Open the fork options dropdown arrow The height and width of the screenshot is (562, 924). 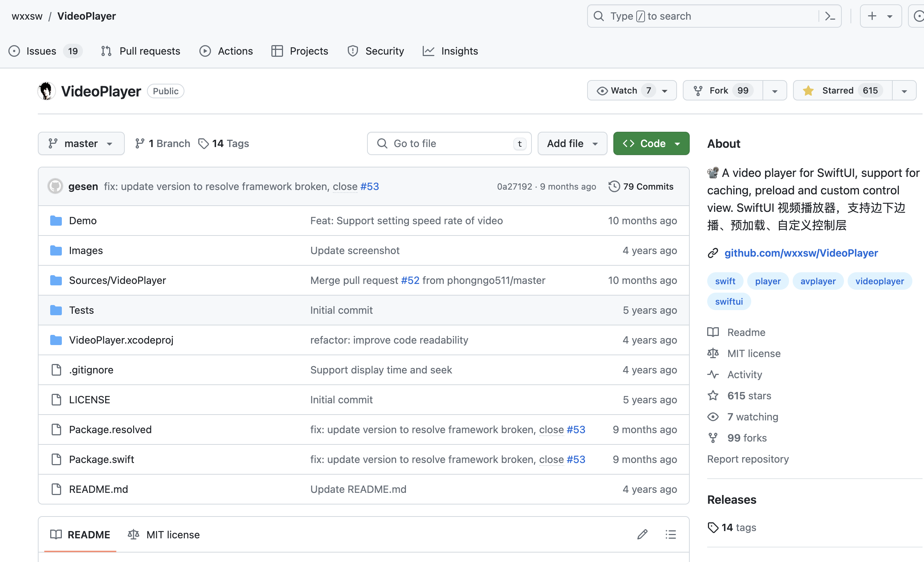(x=774, y=91)
